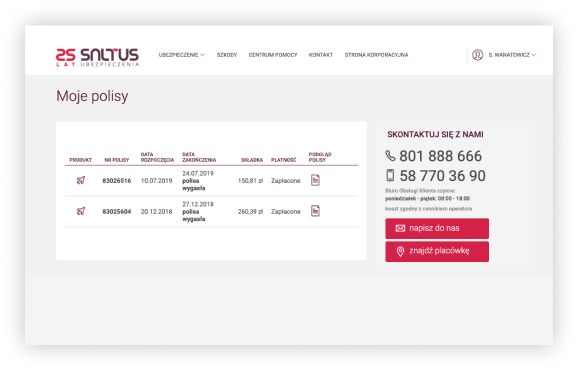Click the telephone handset icon
Viewport: 578px width, 370px height.
tap(390, 156)
